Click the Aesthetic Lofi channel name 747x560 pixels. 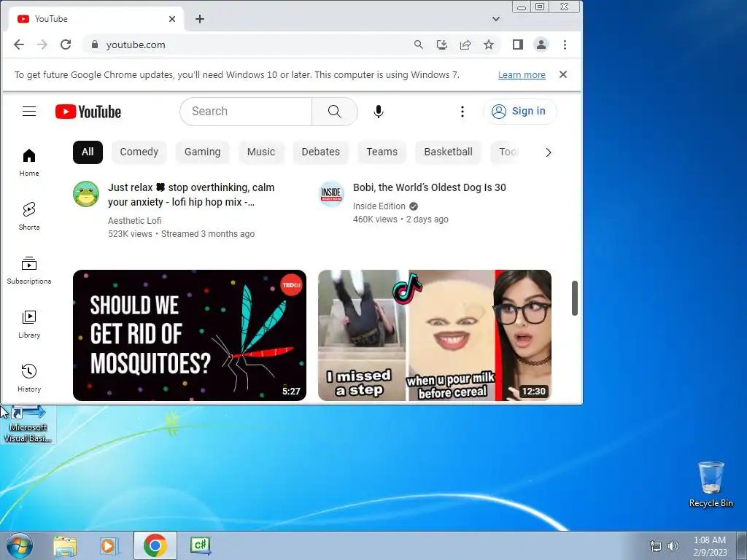[x=135, y=220]
